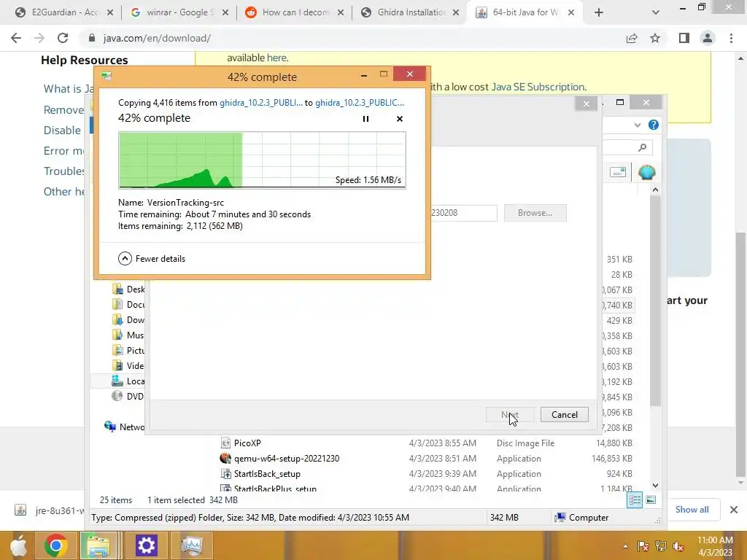
Task: Select Videos in Explorer navigation pane
Action: tap(128, 366)
